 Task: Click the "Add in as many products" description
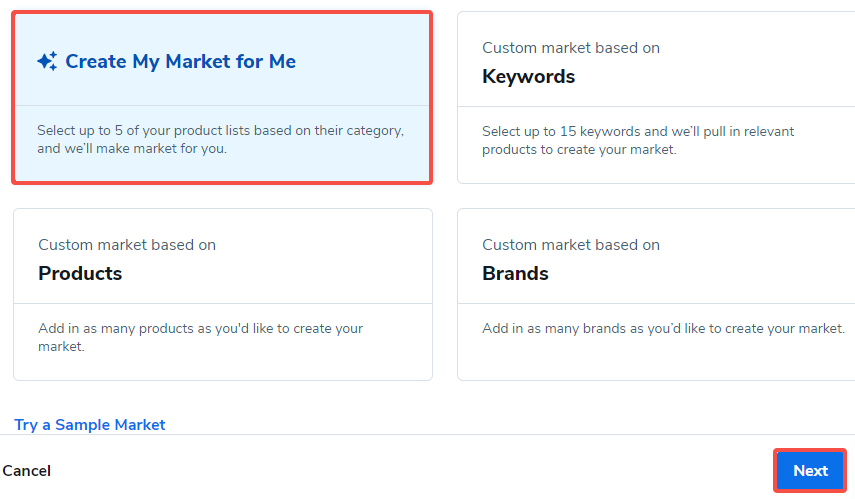click(x=200, y=328)
